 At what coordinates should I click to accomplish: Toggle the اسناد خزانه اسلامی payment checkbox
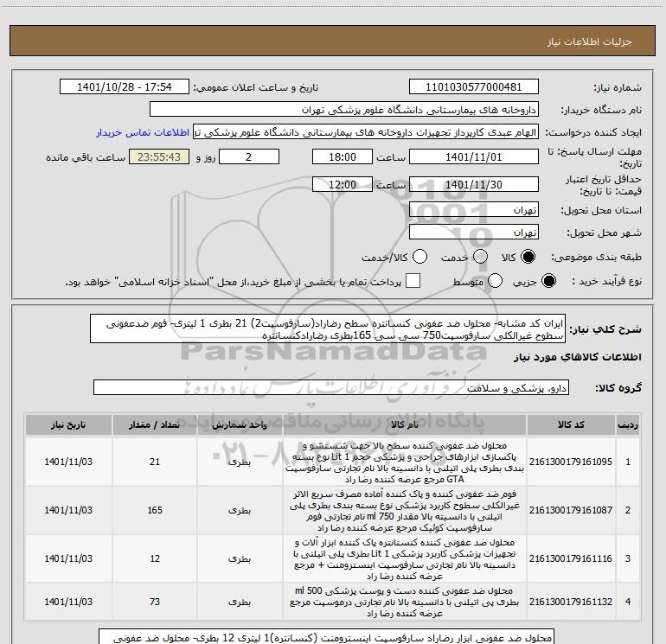(413, 281)
